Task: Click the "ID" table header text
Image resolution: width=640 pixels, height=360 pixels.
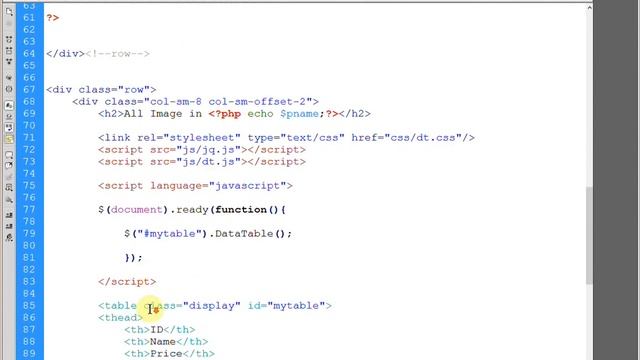Action: (157, 330)
